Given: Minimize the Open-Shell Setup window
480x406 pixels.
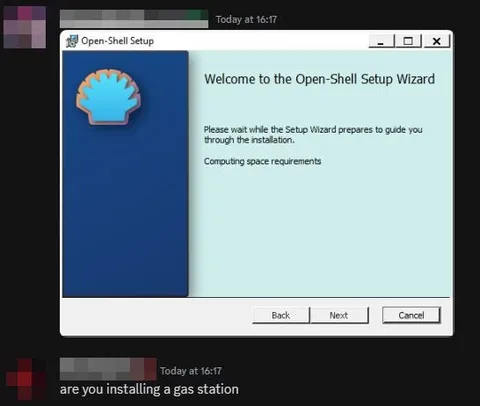Looking at the screenshot, I should (381, 41).
